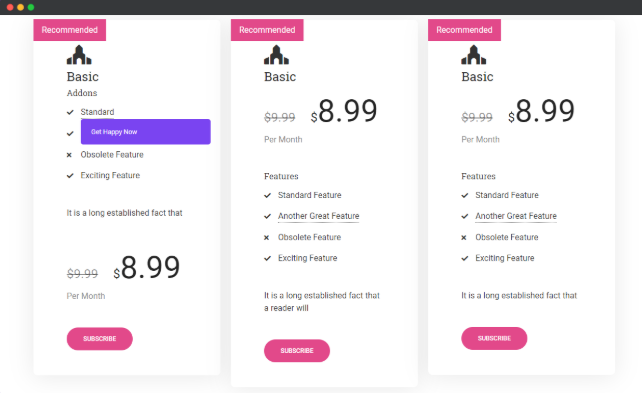Select the Recommended badge on the third card
Viewport: 642px width, 393px height.
click(464, 30)
